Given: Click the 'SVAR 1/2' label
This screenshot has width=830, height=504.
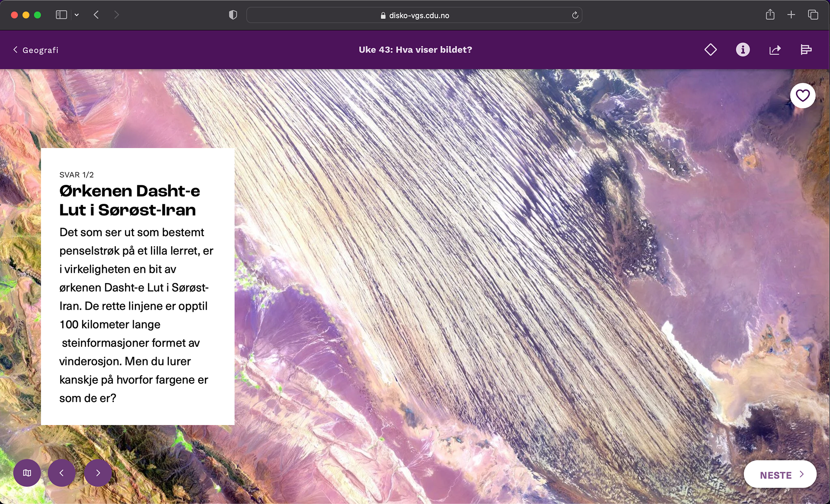Looking at the screenshot, I should point(77,174).
